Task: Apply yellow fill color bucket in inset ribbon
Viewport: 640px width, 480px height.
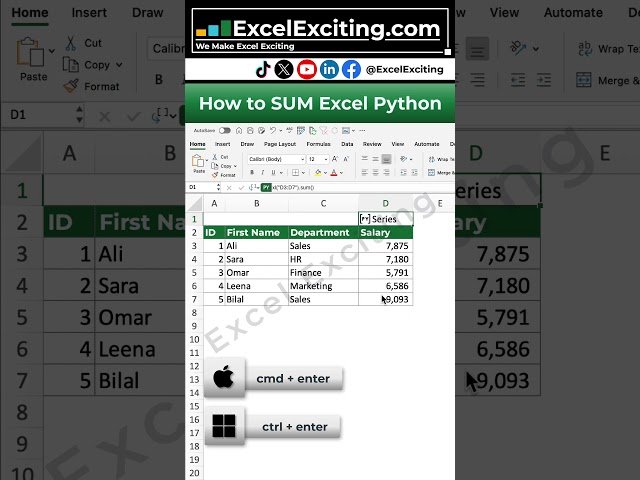Action: 318,172
